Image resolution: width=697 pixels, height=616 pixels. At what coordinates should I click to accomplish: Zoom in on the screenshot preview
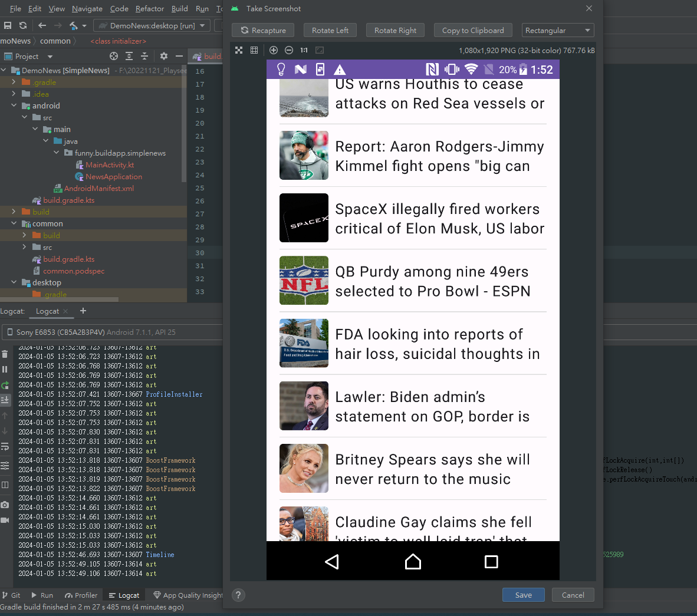(274, 50)
